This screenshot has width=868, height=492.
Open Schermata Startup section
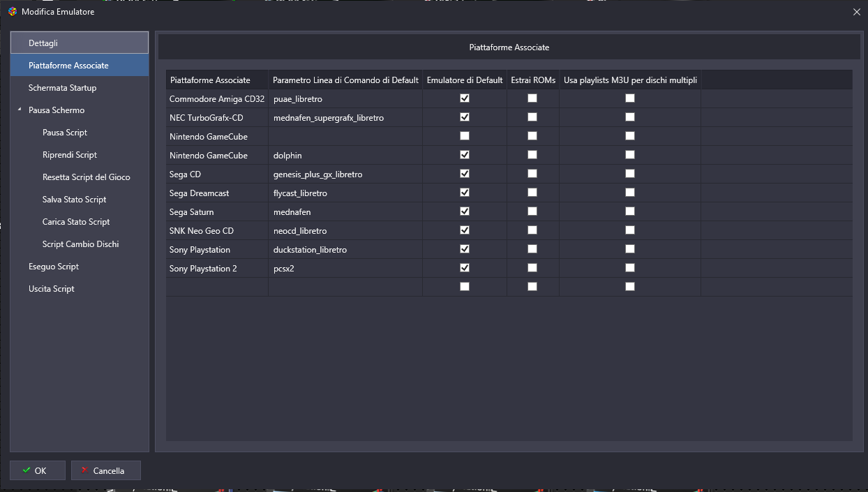pos(80,88)
